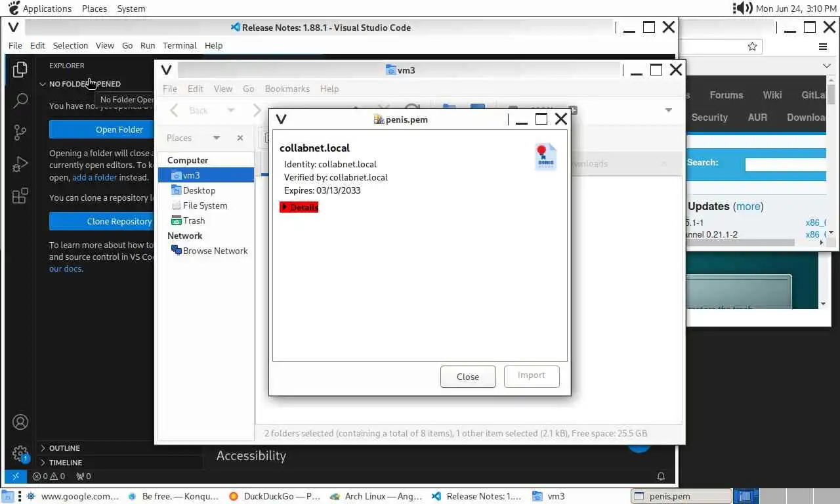840x504 pixels.
Task: Click the GNOME foot icon in the top panel
Action: click(14, 8)
